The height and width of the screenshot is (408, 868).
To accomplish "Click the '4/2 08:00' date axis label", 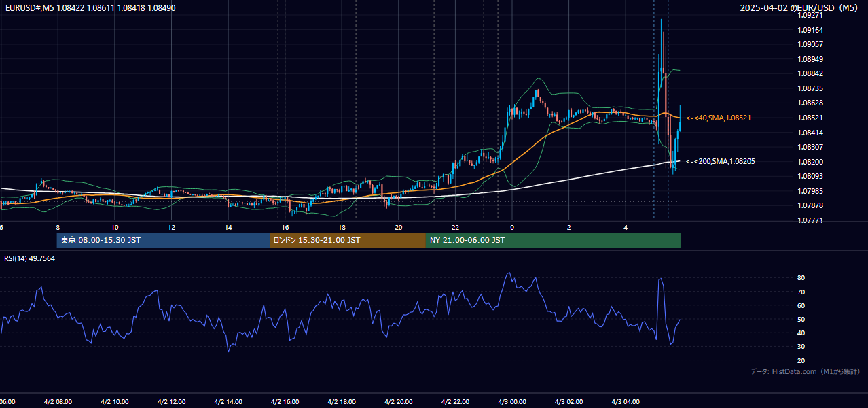I will click(x=58, y=402).
